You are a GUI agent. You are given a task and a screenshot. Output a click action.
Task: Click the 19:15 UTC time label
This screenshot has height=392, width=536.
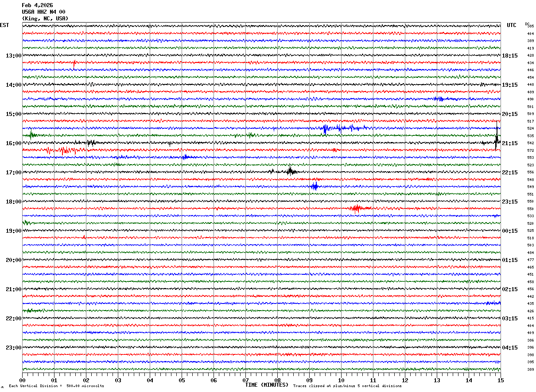pyautogui.click(x=510, y=85)
